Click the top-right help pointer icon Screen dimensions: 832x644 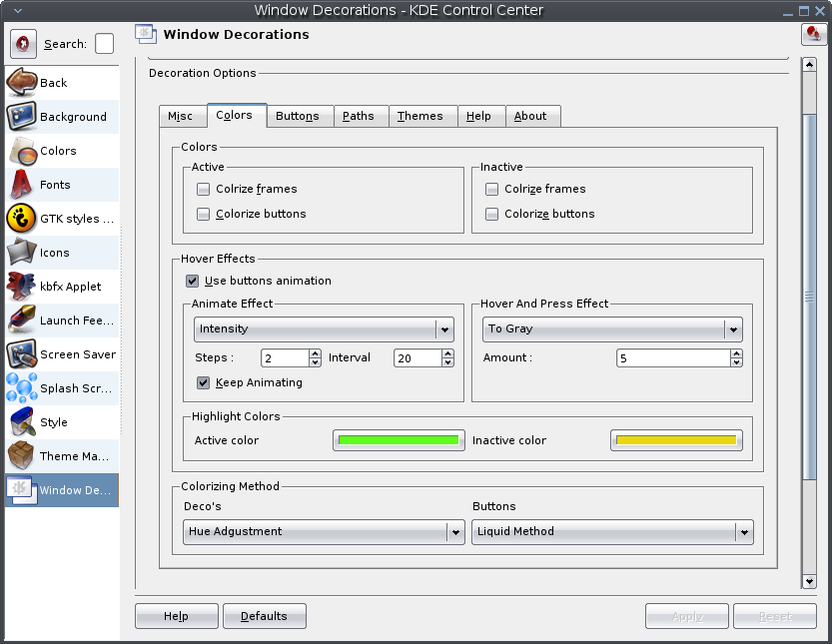(813, 35)
